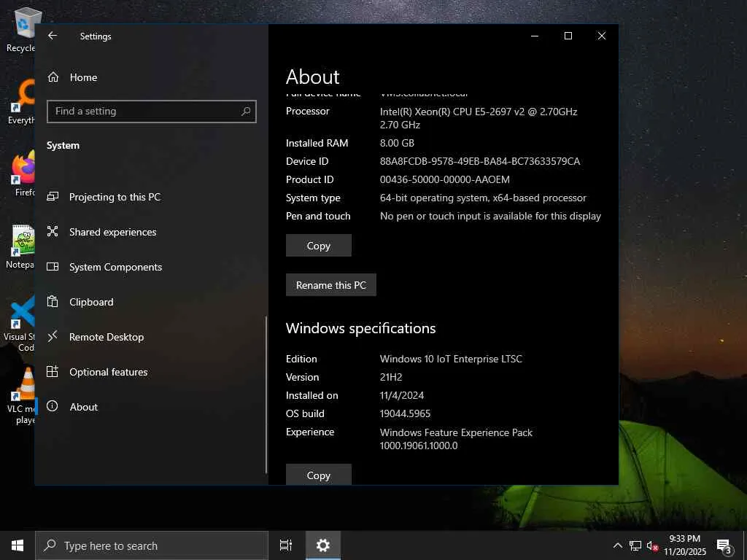747x560 pixels.
Task: Copy the device specifications
Action: (319, 245)
